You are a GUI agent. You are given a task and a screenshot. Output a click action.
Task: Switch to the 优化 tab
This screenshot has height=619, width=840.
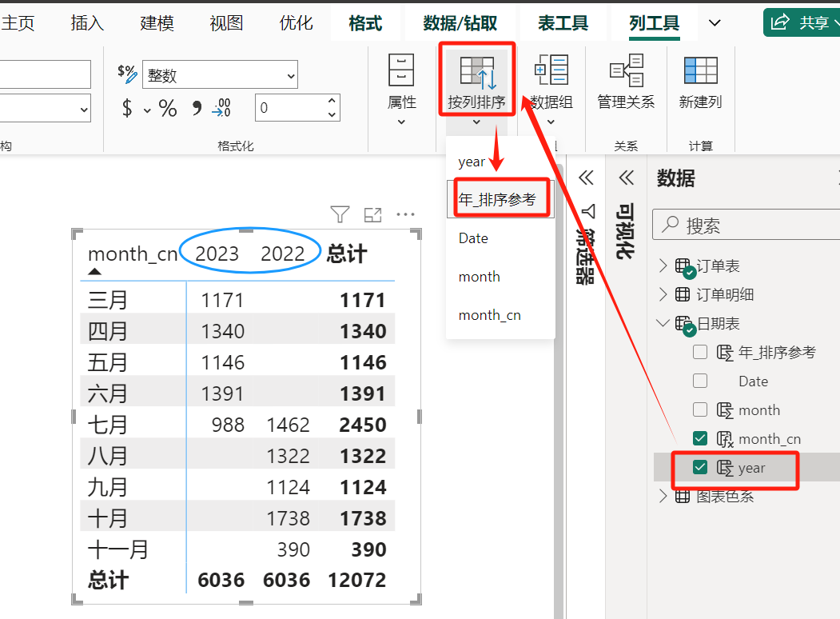point(297,23)
